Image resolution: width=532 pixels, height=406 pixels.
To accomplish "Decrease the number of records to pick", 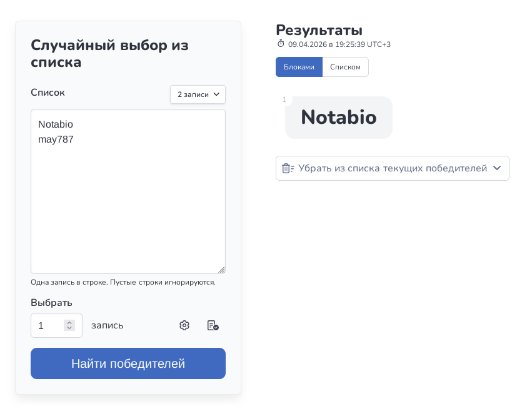I will coord(69,328).
